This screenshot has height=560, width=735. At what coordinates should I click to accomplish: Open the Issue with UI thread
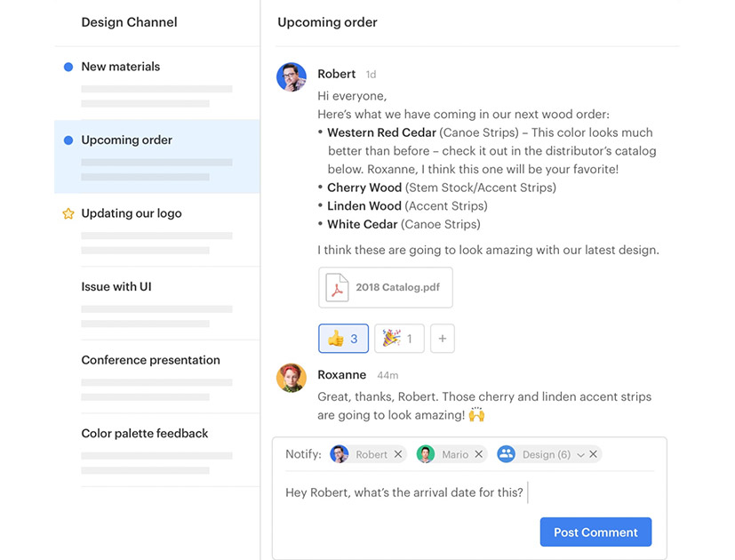point(157,303)
